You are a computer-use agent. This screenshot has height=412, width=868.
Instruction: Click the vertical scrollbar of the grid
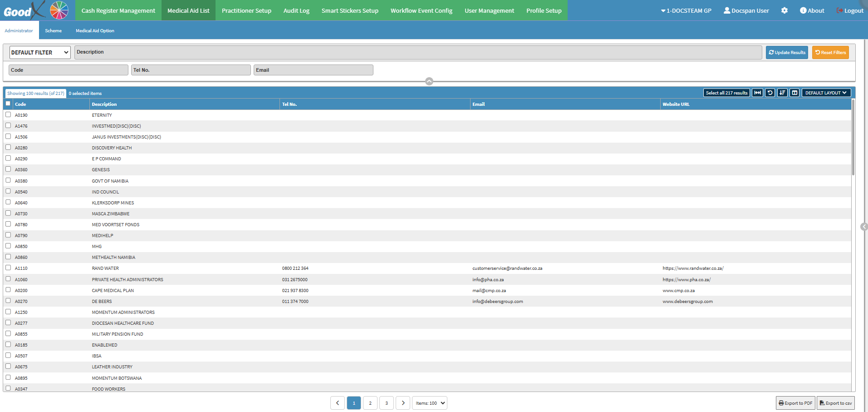[853, 137]
